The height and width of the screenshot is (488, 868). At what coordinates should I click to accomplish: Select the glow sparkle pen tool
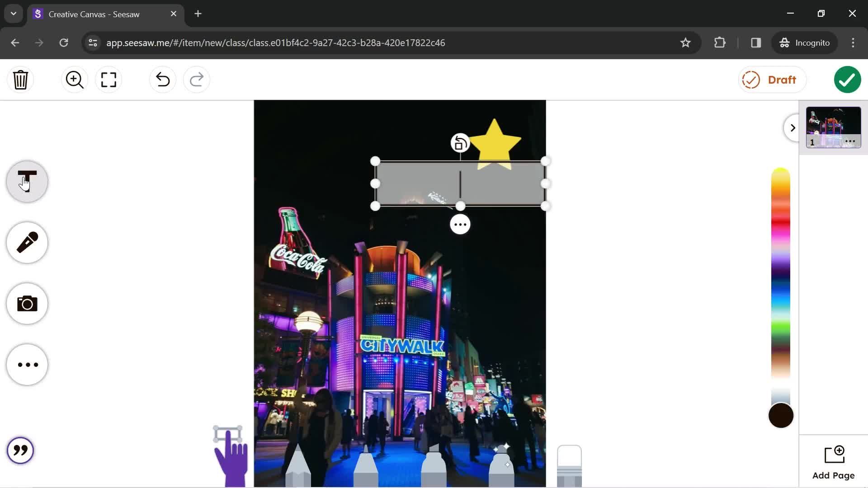click(501, 465)
